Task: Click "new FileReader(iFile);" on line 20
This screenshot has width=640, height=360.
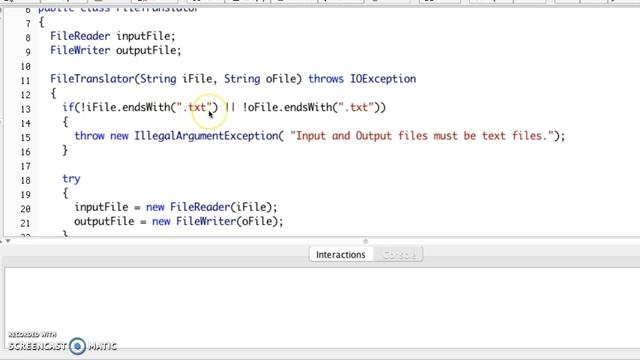Action: click(x=211, y=207)
